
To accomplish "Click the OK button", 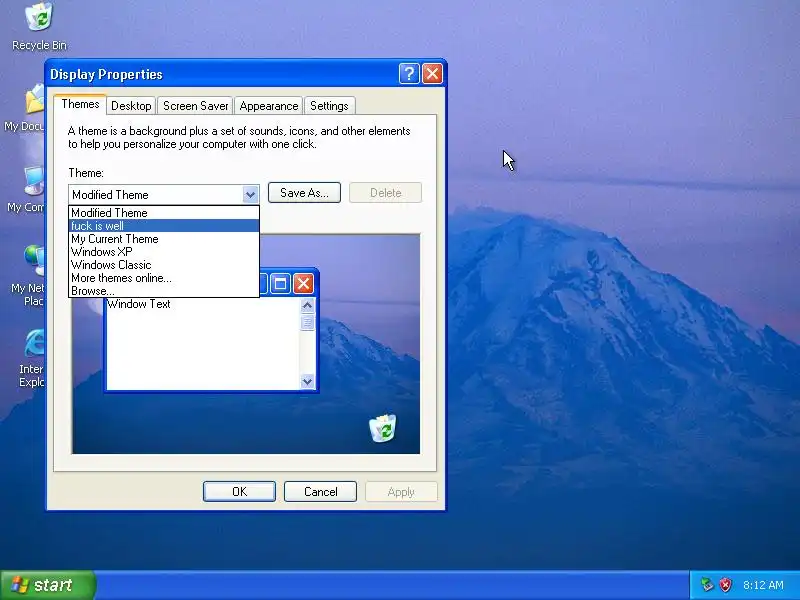I will click(x=239, y=491).
